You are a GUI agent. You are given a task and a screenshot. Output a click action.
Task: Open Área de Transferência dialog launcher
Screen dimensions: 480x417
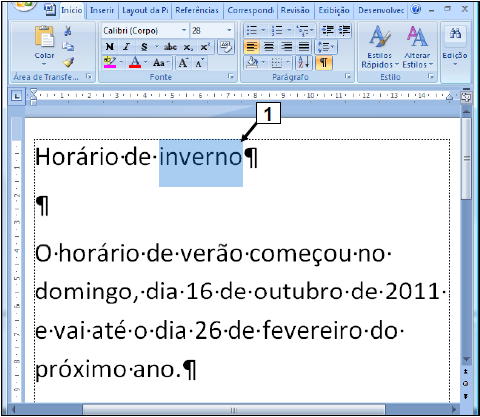(x=89, y=77)
